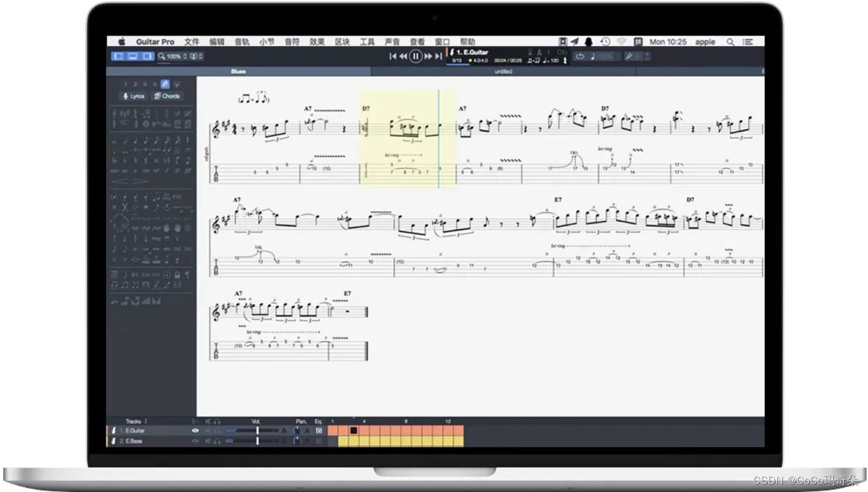Jump to the first bar

point(393,56)
